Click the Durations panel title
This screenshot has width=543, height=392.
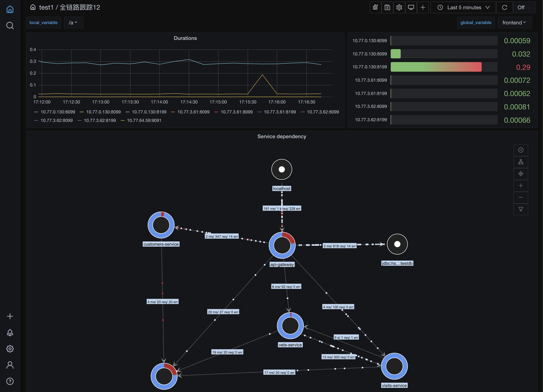(185, 38)
